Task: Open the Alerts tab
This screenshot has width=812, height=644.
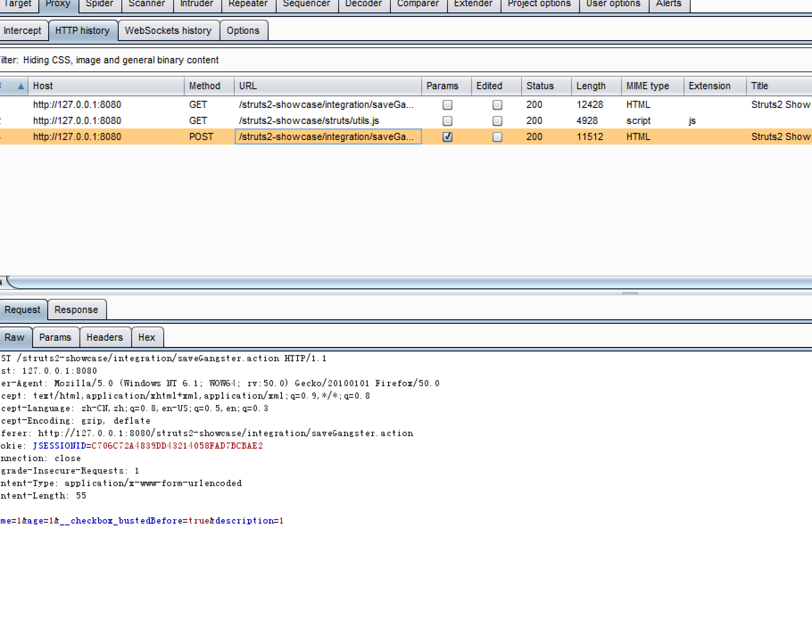Action: 669,4
